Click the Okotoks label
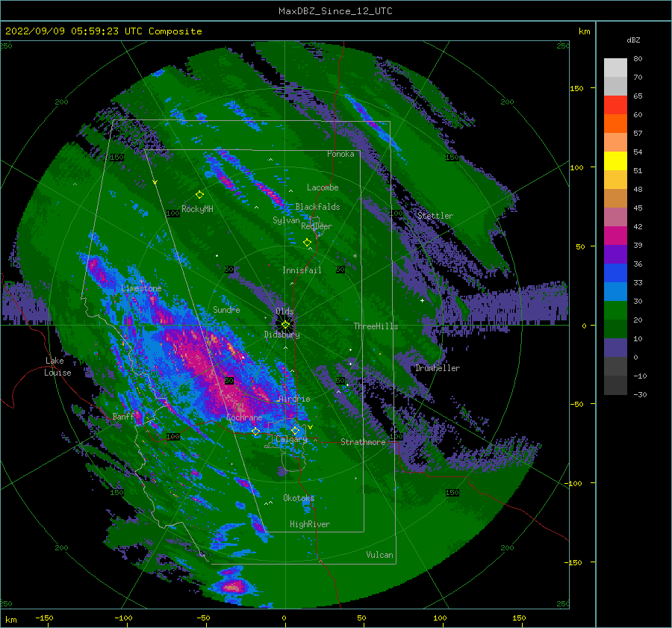The height and width of the screenshot is (628, 672). pyautogui.click(x=299, y=498)
